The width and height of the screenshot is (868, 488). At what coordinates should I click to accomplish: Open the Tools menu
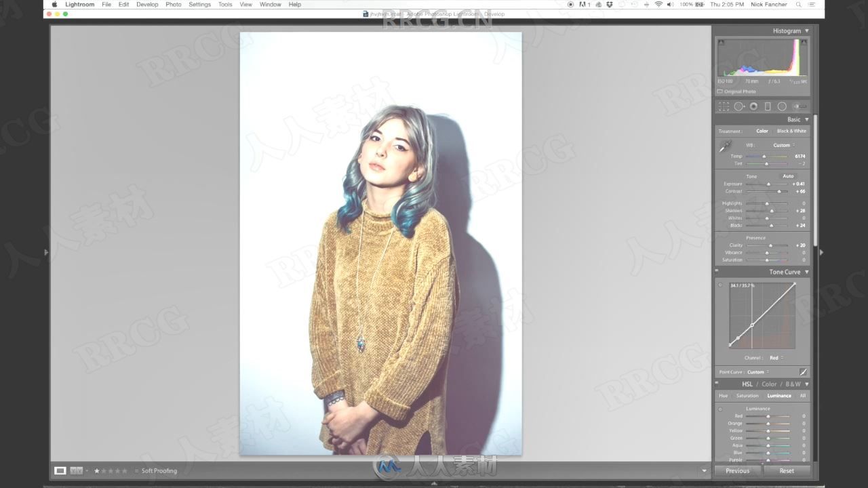[x=225, y=4]
